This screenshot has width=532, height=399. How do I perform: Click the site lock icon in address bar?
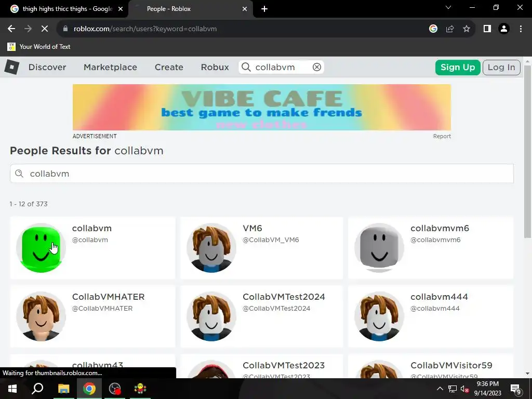pos(65,29)
